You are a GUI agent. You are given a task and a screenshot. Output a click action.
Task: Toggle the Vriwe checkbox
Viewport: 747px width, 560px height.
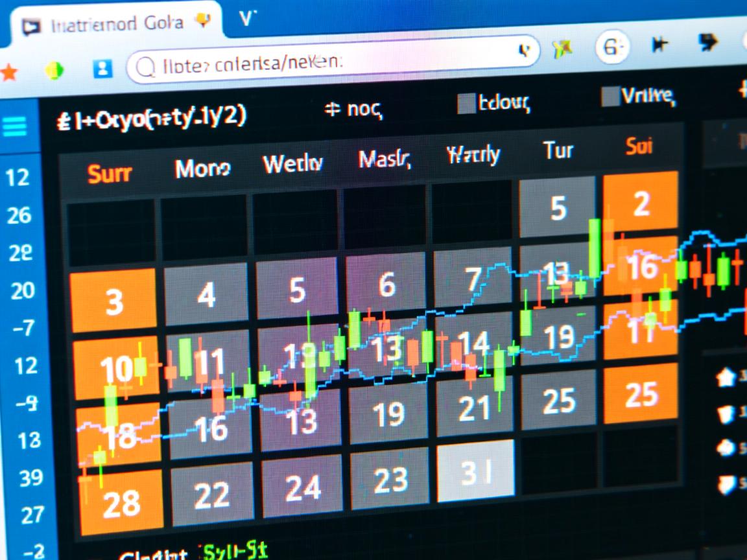click(x=610, y=97)
